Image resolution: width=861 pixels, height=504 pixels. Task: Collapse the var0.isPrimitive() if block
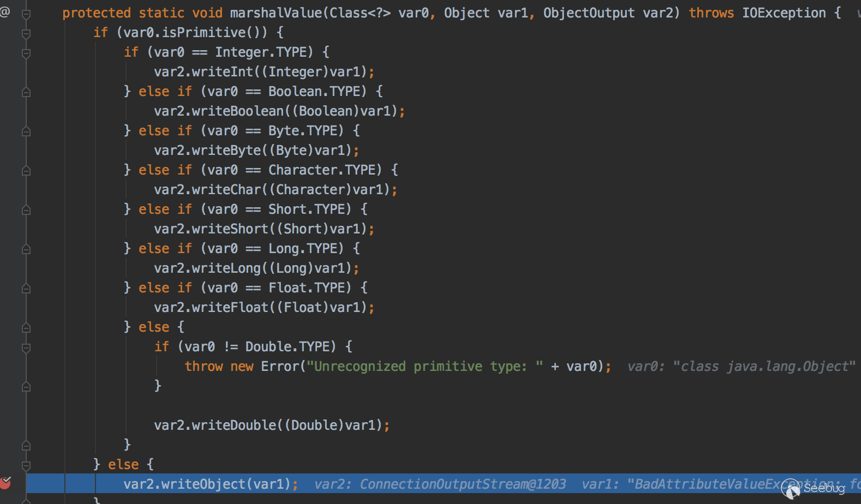tap(26, 34)
